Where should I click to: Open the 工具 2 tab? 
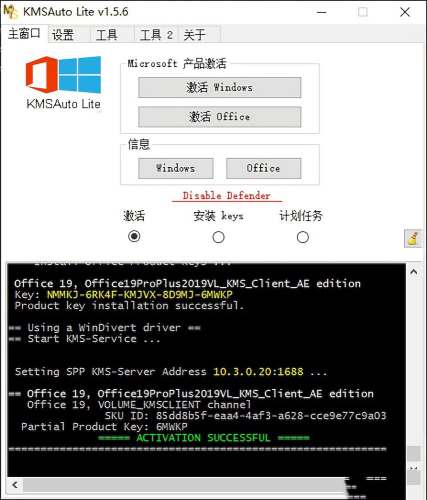pos(157,34)
